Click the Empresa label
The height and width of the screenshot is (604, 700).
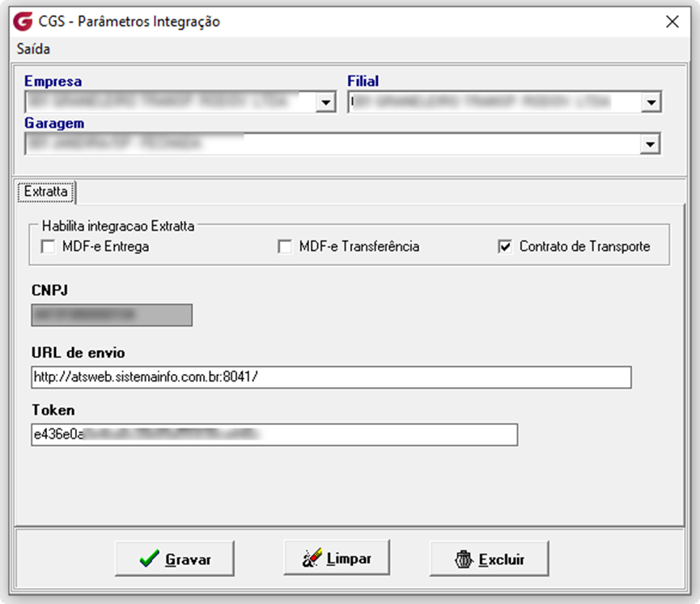[x=53, y=81]
